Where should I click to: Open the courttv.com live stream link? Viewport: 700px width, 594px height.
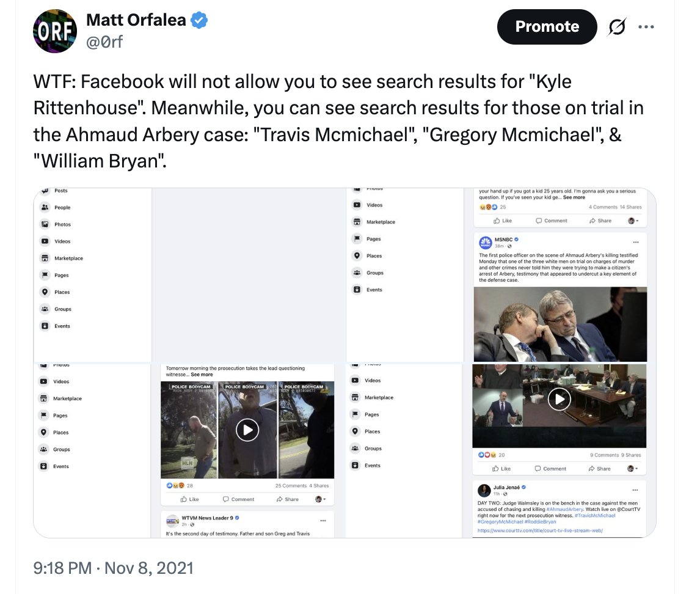click(x=540, y=531)
